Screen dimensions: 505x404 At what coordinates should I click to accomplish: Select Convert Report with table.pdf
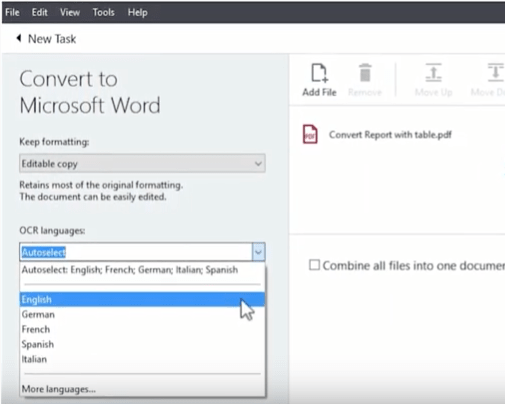(x=390, y=135)
